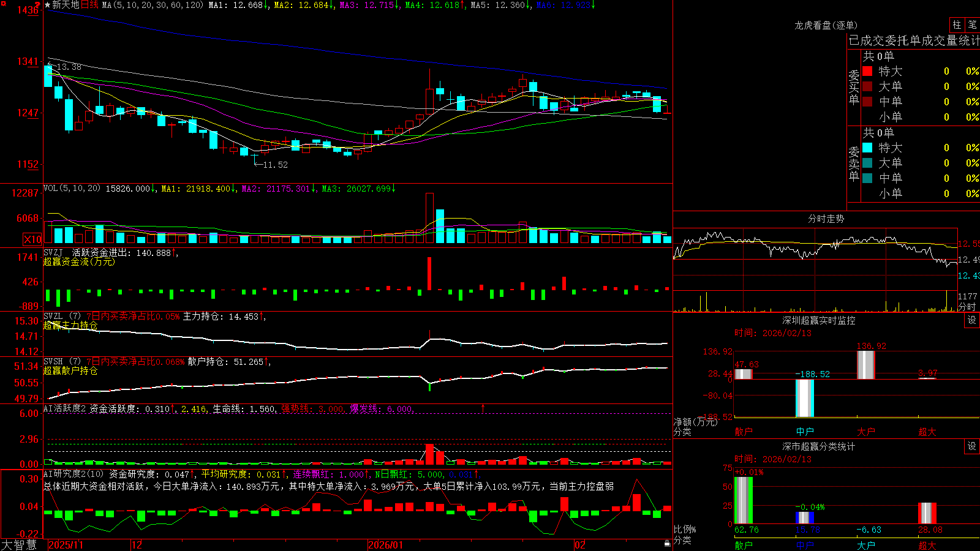Click the VOL(5,10,20) indicator label

pos(72,189)
